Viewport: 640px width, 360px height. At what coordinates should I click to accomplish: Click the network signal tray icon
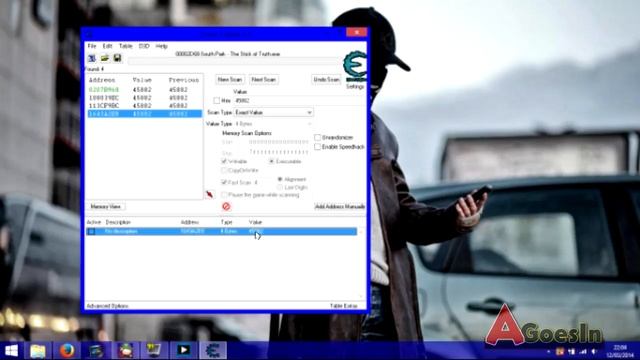pos(583,351)
